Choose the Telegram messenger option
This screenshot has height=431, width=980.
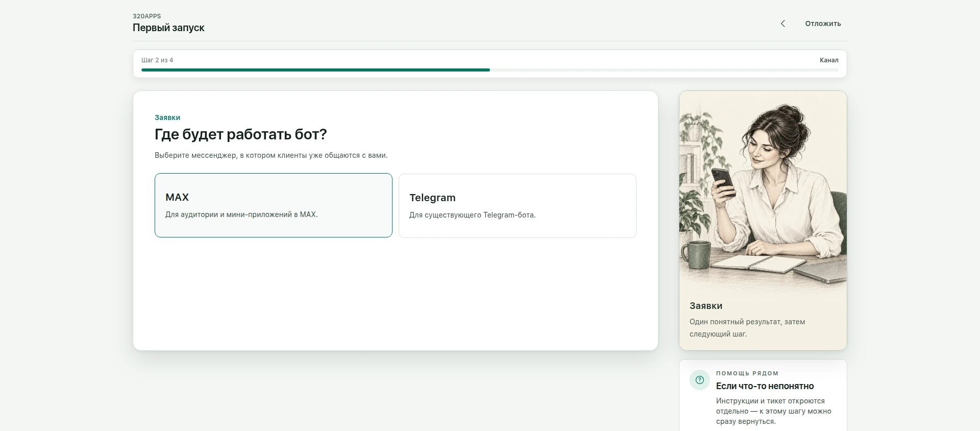(x=518, y=206)
